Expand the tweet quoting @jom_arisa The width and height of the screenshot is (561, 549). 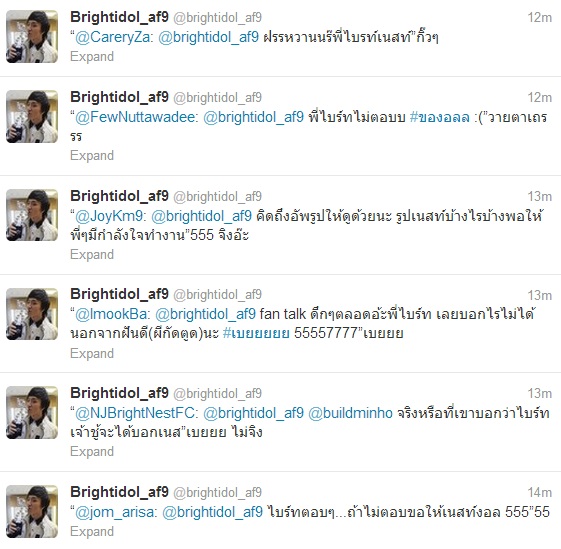92,531
